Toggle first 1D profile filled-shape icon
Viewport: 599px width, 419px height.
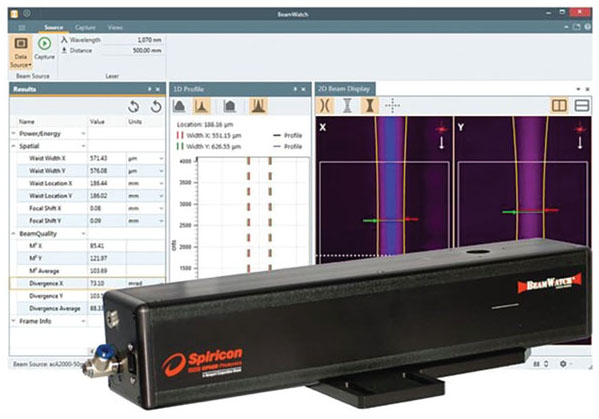click(x=179, y=106)
